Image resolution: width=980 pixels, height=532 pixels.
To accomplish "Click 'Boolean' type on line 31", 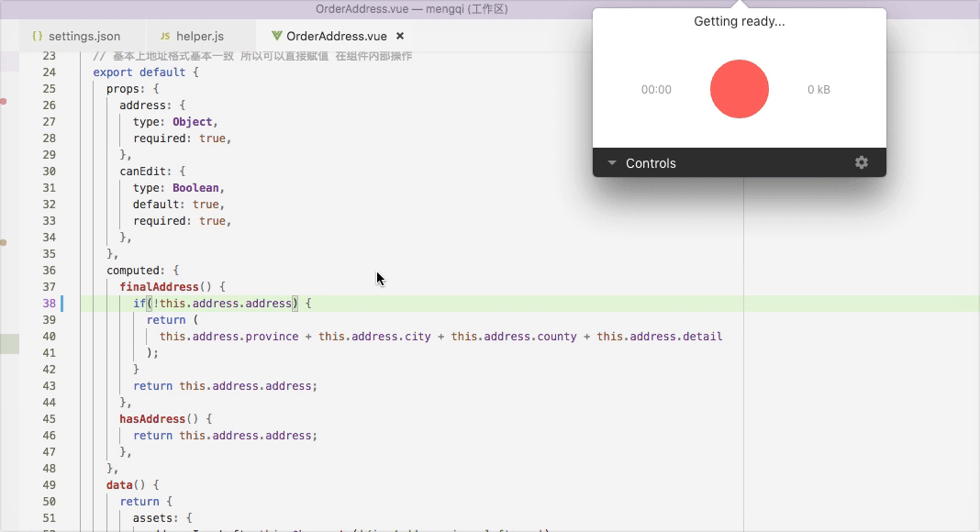I will tap(195, 187).
